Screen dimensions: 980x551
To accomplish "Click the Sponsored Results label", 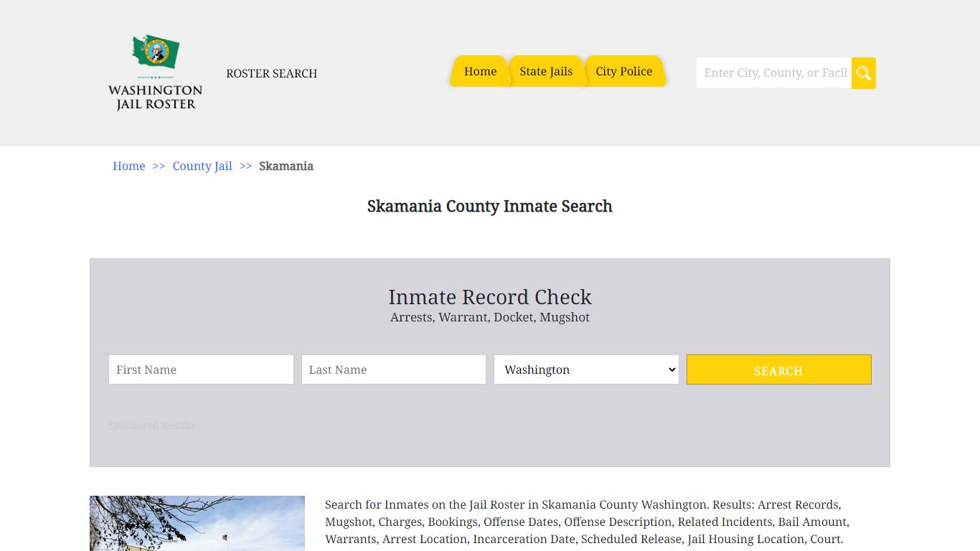I will (x=152, y=425).
